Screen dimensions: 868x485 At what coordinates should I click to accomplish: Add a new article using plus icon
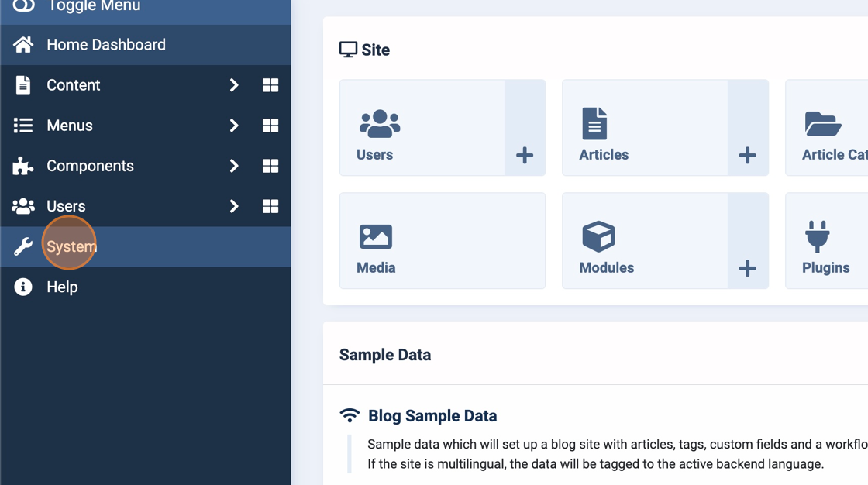tap(747, 155)
